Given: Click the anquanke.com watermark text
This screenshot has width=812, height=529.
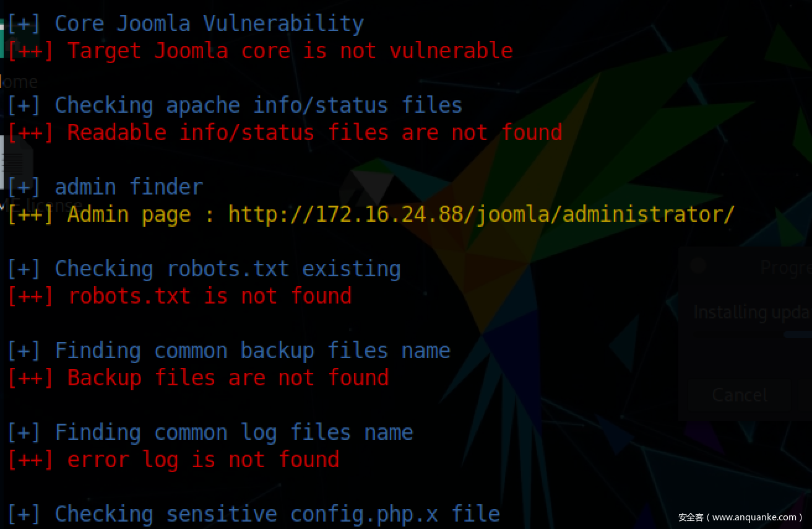Looking at the screenshot, I should pos(740,517).
